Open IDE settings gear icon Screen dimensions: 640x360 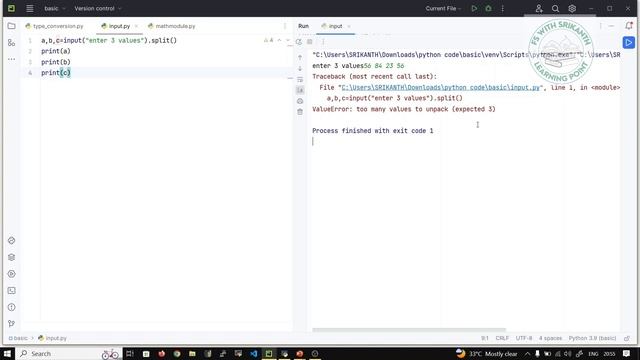[x=572, y=8]
